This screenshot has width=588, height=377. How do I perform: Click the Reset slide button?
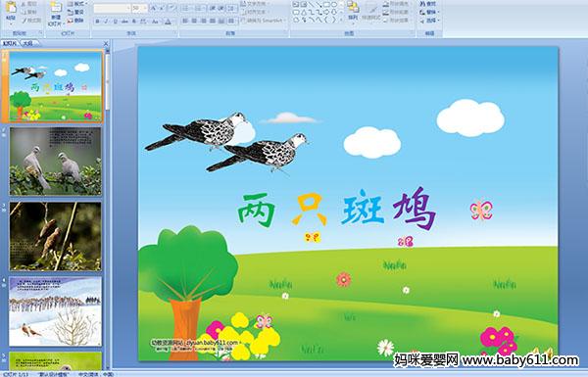(75, 12)
